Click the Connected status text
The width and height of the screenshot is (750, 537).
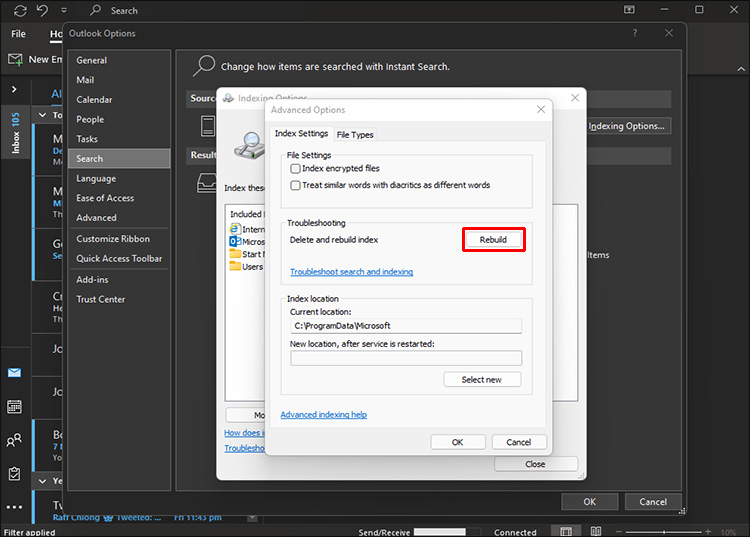pyautogui.click(x=515, y=532)
